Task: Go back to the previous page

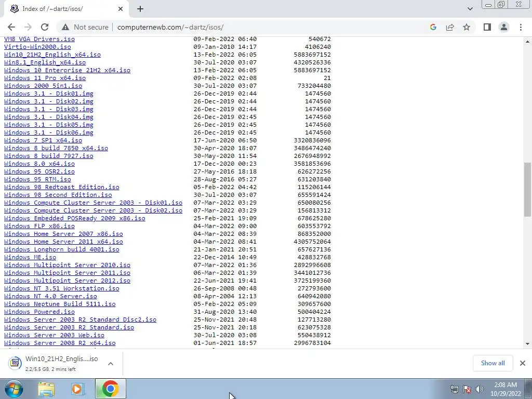Action: pos(11,27)
